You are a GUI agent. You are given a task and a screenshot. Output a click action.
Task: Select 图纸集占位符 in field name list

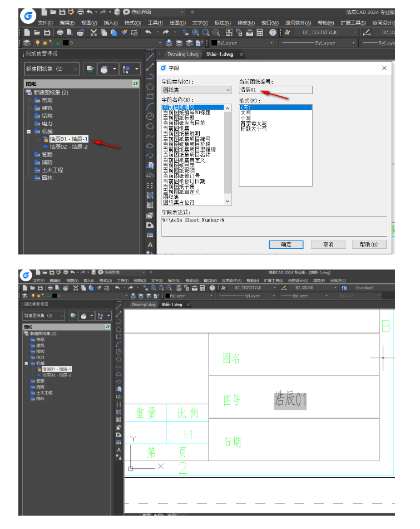(179, 203)
